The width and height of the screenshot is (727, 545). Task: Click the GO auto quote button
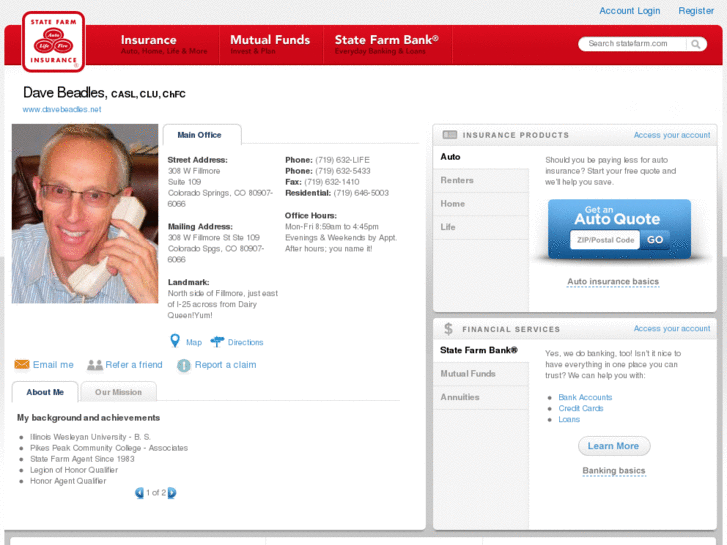click(x=655, y=240)
